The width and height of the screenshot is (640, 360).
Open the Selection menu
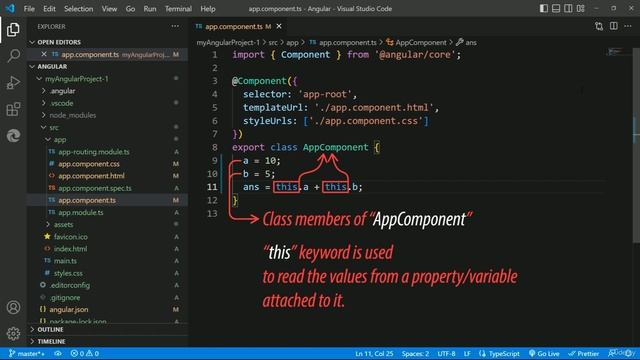click(x=78, y=9)
